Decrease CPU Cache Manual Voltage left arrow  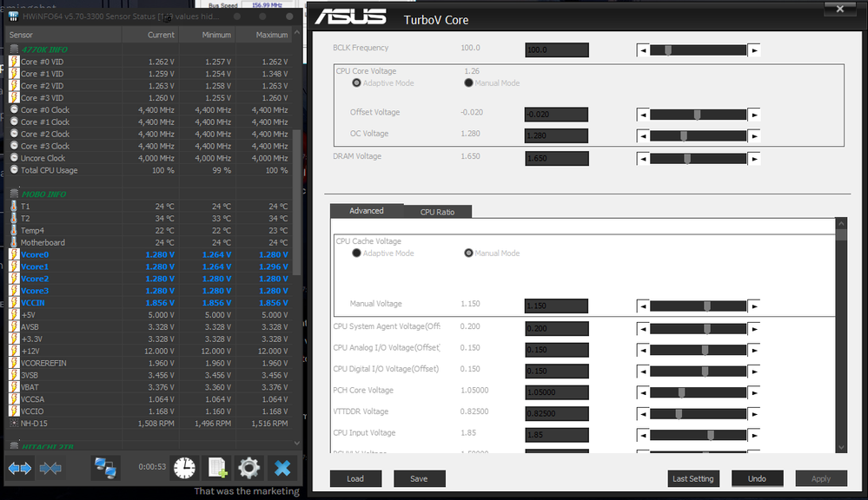(x=643, y=306)
